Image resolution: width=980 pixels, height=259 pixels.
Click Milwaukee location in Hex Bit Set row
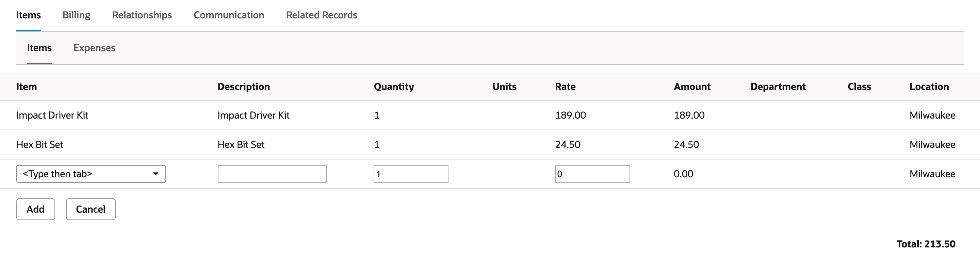tap(932, 145)
